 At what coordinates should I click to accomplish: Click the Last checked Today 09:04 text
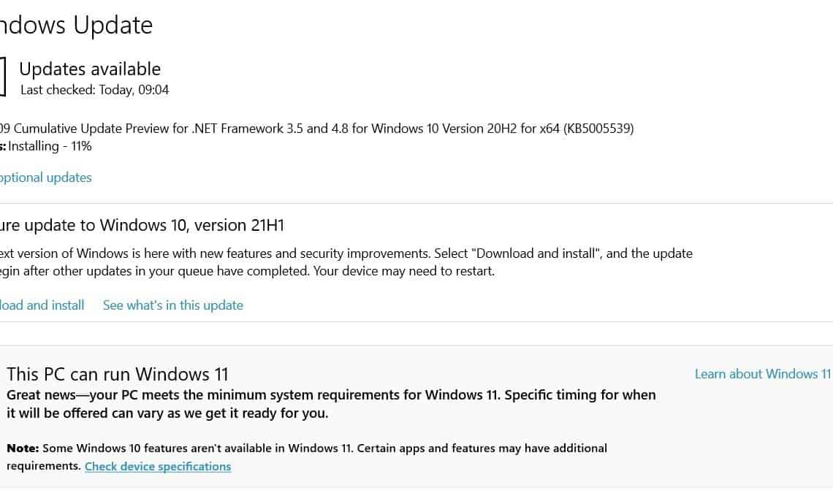point(94,90)
